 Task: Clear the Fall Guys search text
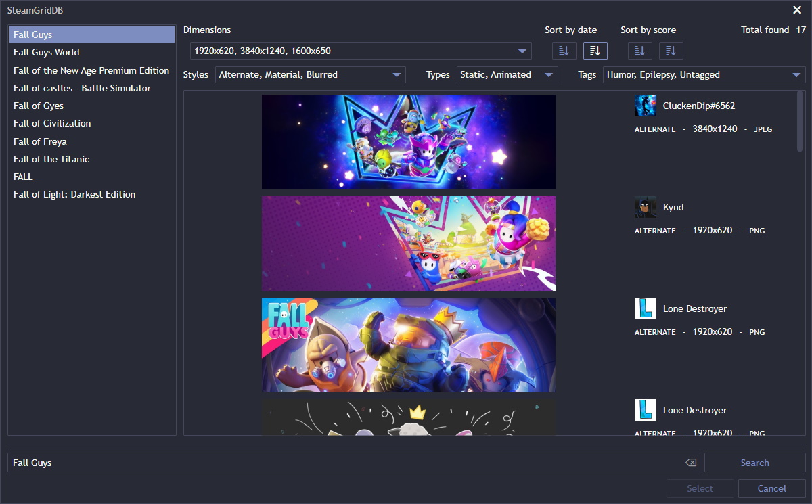coord(691,463)
